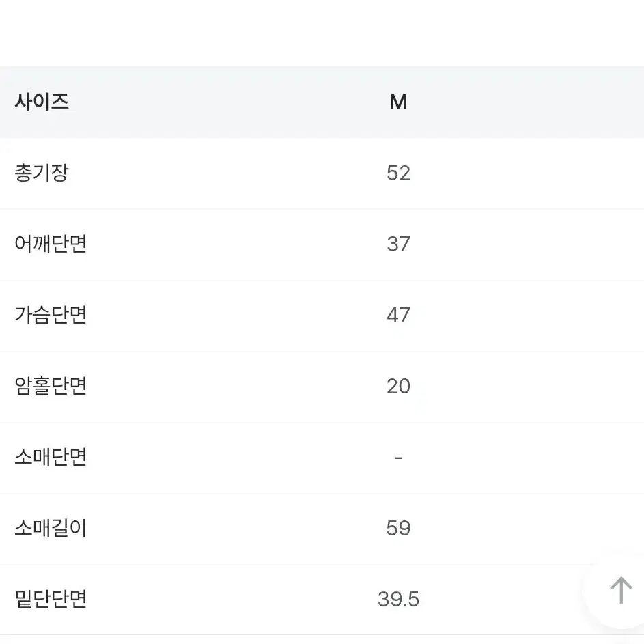Click the 밑단단면 row label
Viewport: 644px width, 644px height.
point(51,599)
